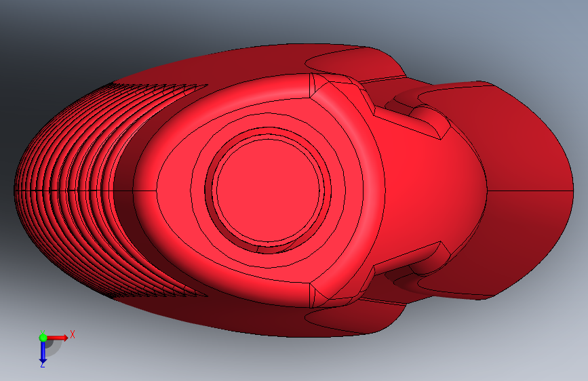Select the central circular flat face of the model
This screenshot has width=588, height=381.
[x=268, y=190]
